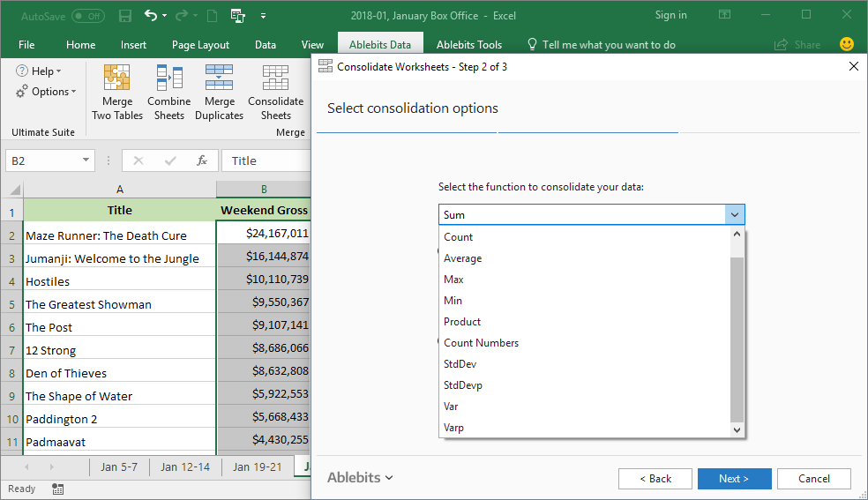Click the Share icon button

tap(797, 45)
